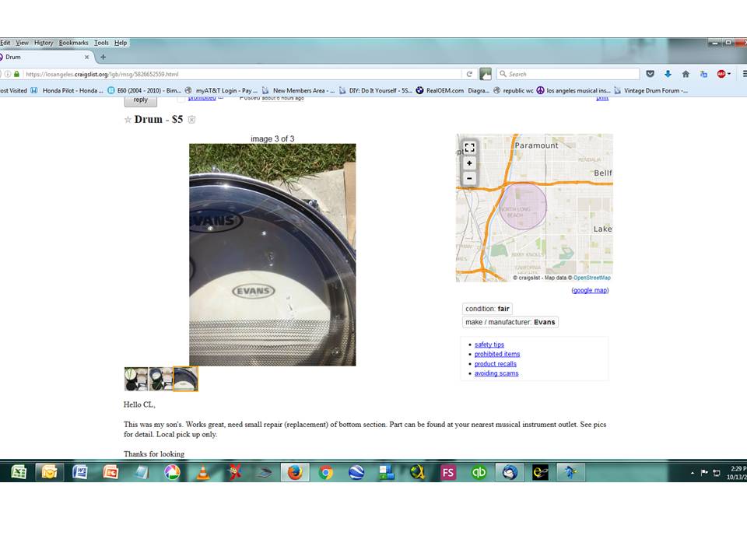Hide this posting with the X icon
The image size is (747, 560).
(191, 120)
